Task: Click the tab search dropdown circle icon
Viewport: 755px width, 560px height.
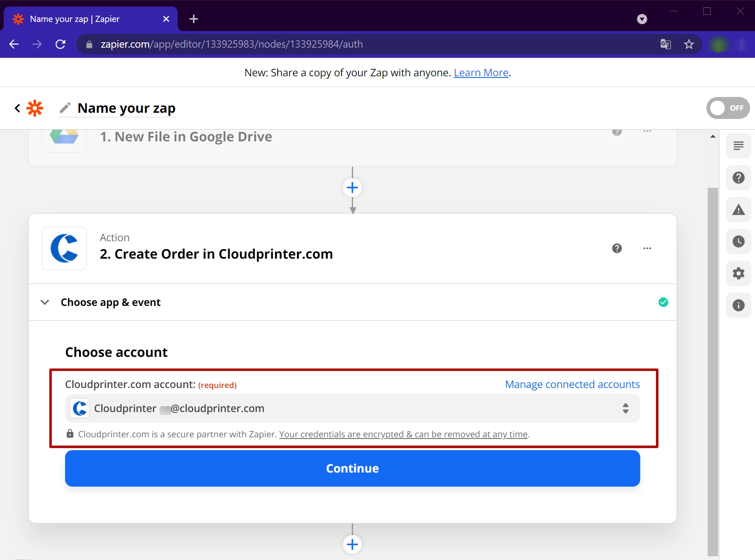Action: pos(642,19)
